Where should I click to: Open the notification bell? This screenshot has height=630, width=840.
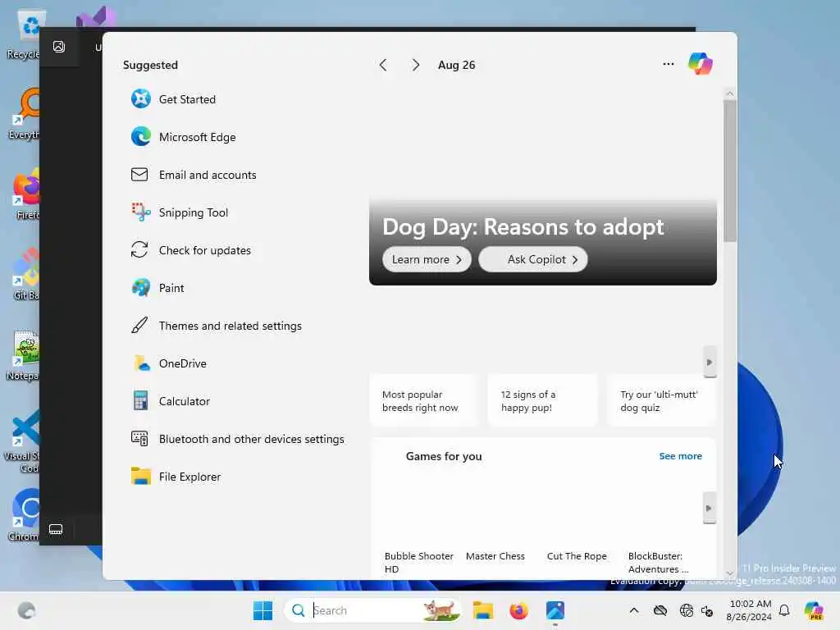tap(784, 610)
